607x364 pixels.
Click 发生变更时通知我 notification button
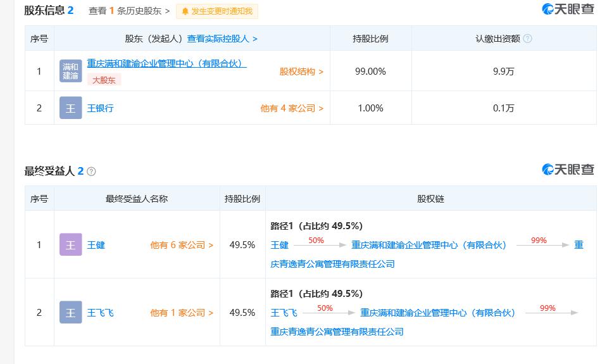217,11
